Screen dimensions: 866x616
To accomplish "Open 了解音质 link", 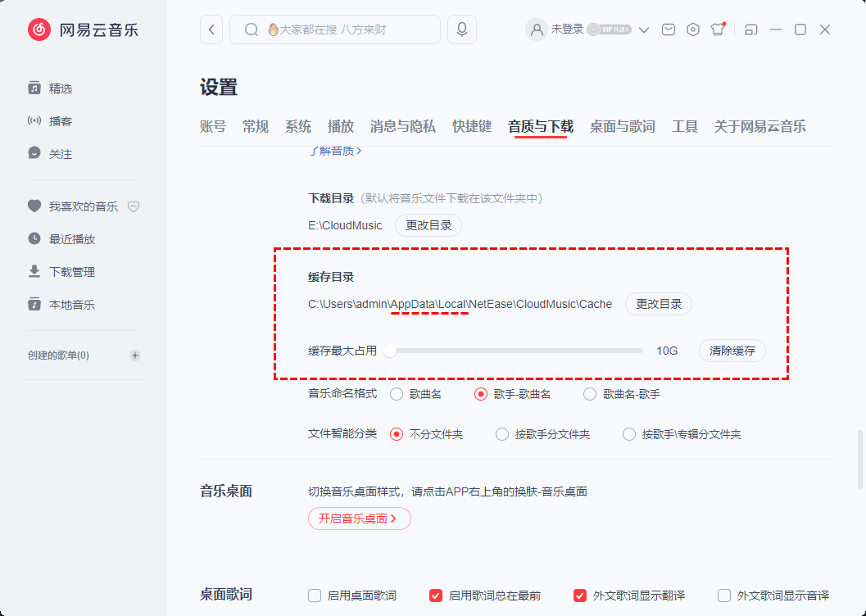I will coord(335,151).
